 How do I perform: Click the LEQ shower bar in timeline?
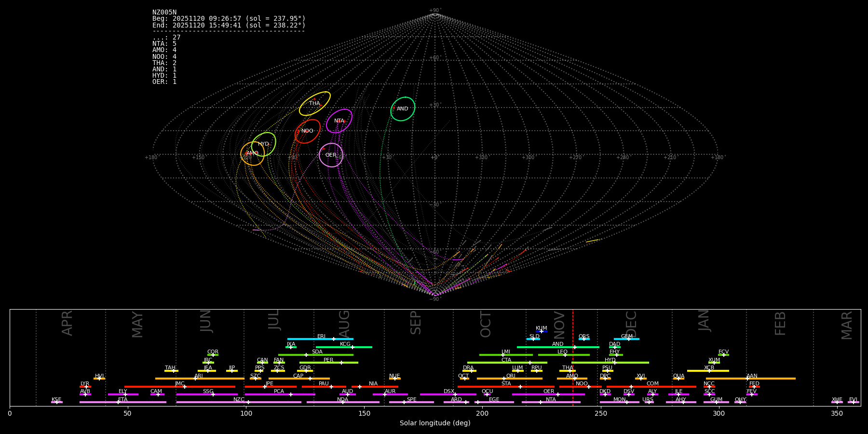[x=564, y=355]
